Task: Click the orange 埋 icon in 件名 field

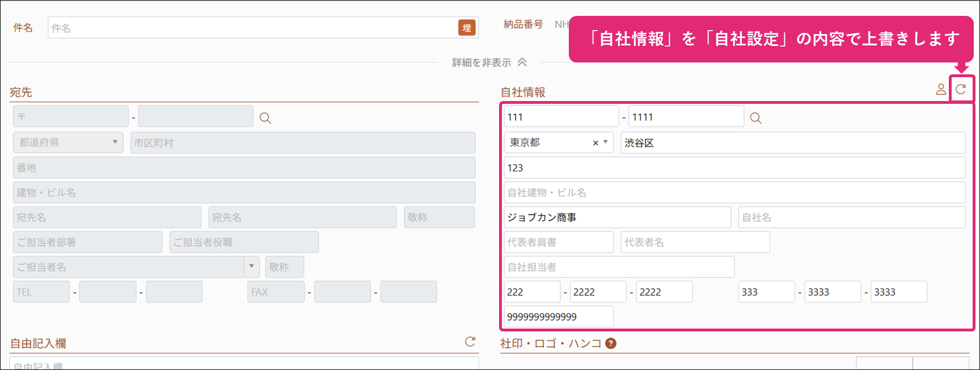Action: (x=466, y=28)
